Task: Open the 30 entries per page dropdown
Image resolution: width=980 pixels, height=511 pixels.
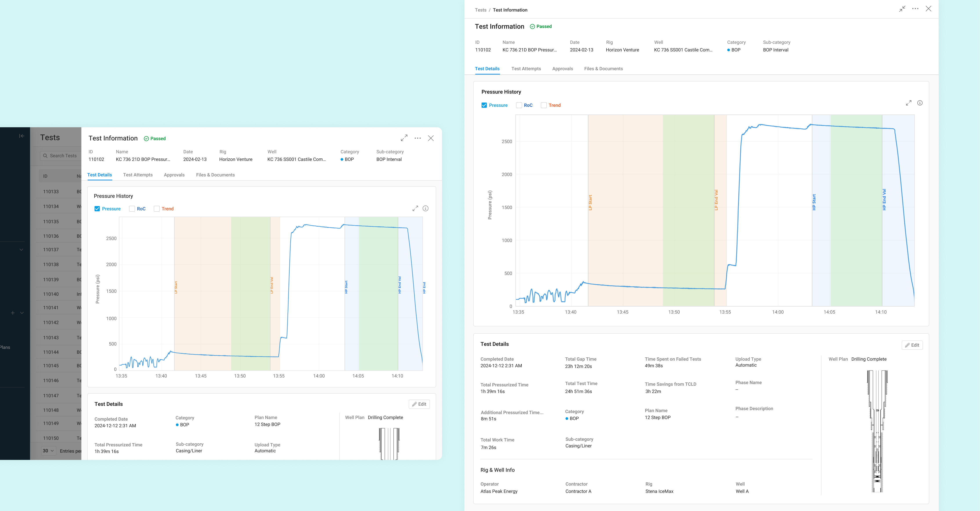Action: point(49,451)
